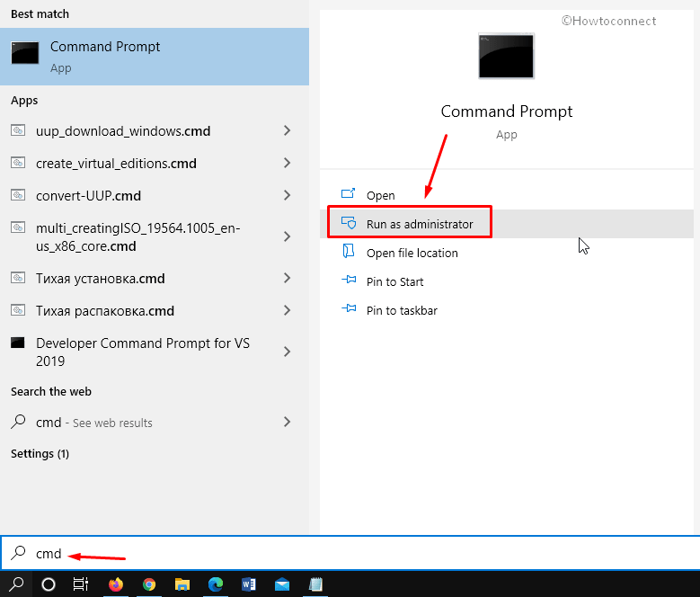The width and height of the screenshot is (700, 597).
Task: Open File Explorer from the taskbar
Action: (x=182, y=584)
